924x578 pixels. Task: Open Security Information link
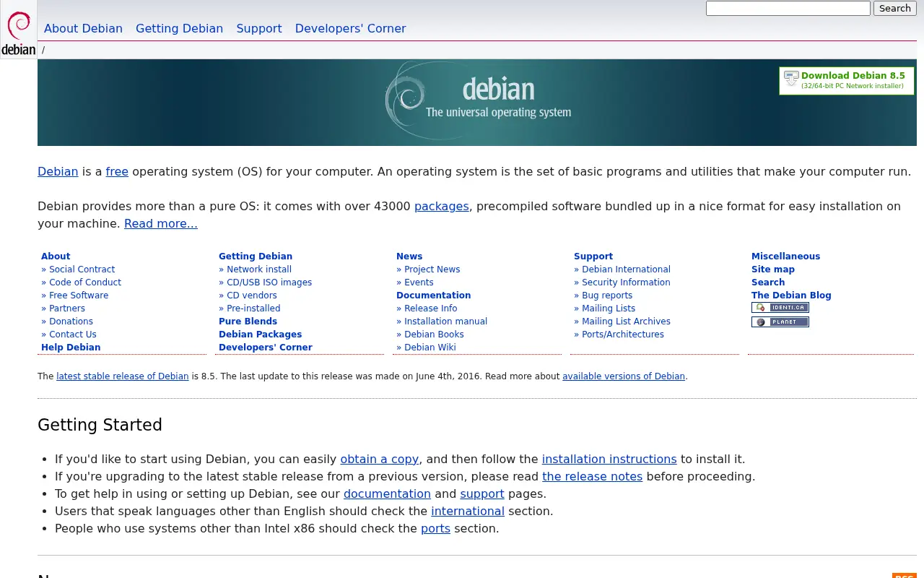(x=626, y=282)
